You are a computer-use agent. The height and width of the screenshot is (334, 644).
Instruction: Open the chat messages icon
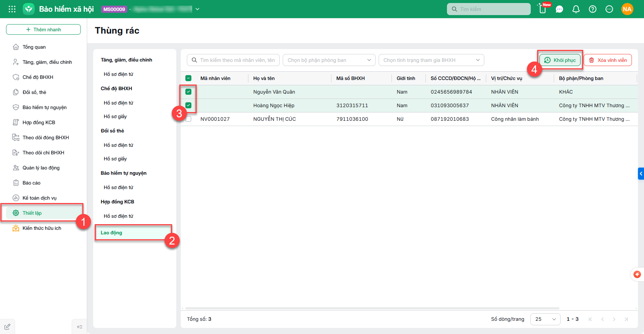pyautogui.click(x=559, y=9)
